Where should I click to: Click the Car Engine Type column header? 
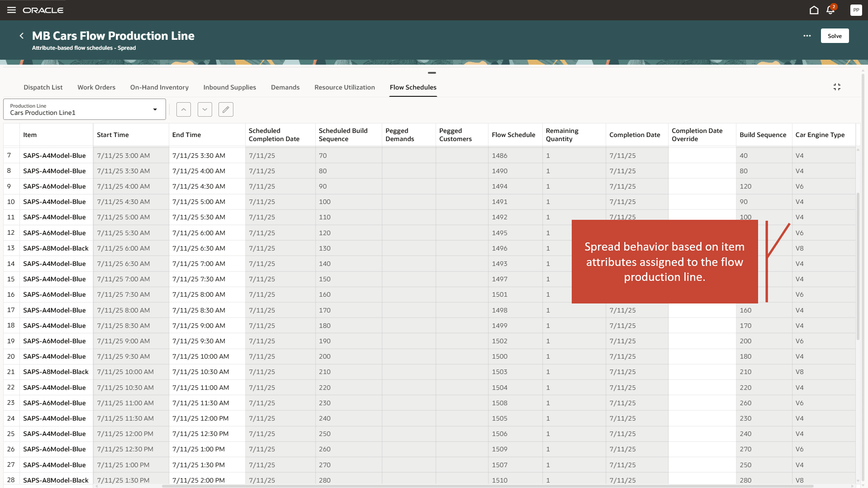point(820,135)
